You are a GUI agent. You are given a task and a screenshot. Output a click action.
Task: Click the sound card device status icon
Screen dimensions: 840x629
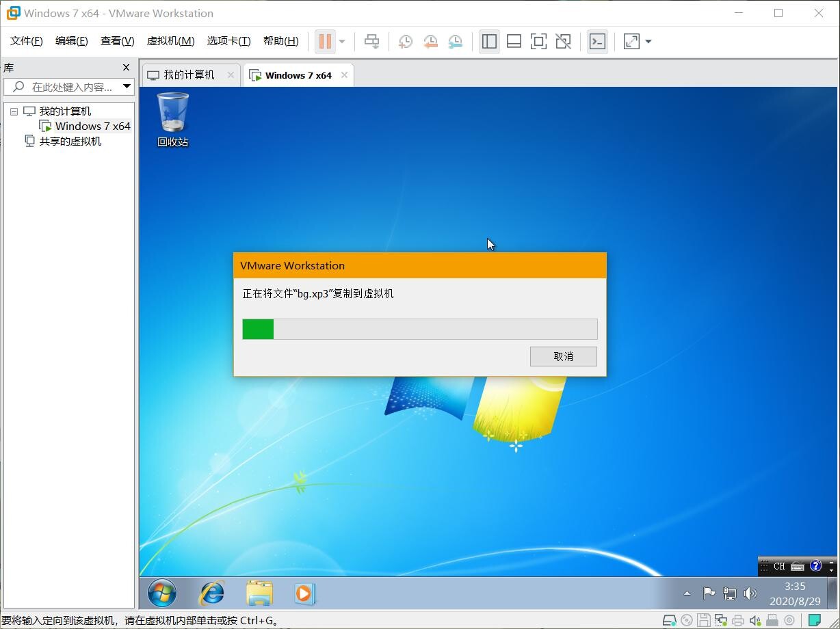coord(755,621)
